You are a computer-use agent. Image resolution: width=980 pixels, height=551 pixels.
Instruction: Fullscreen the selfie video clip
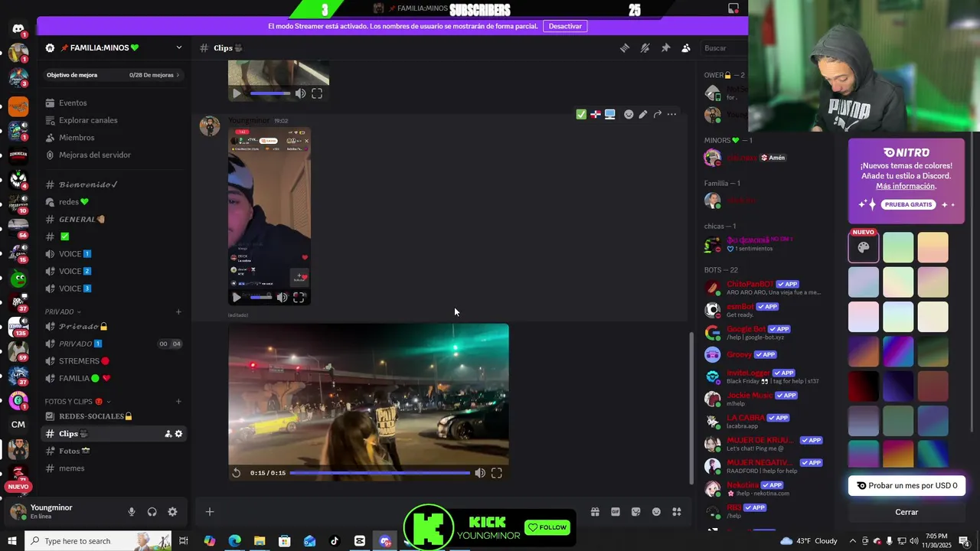coord(299,297)
